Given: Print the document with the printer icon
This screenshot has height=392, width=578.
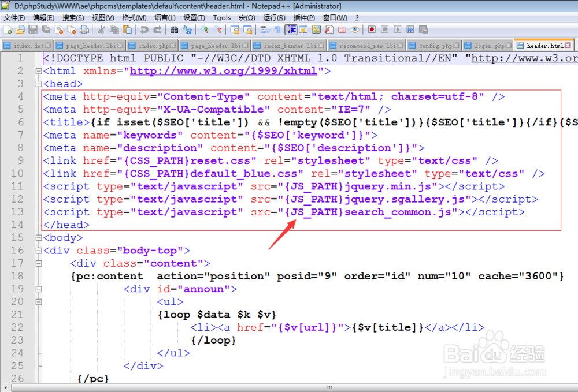Looking at the screenshot, I should [84, 30].
